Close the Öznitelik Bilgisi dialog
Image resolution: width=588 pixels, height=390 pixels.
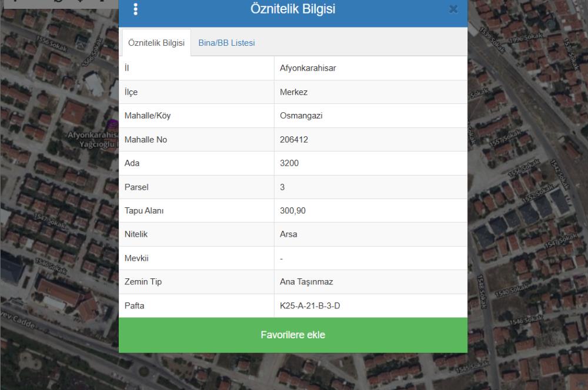coord(453,9)
